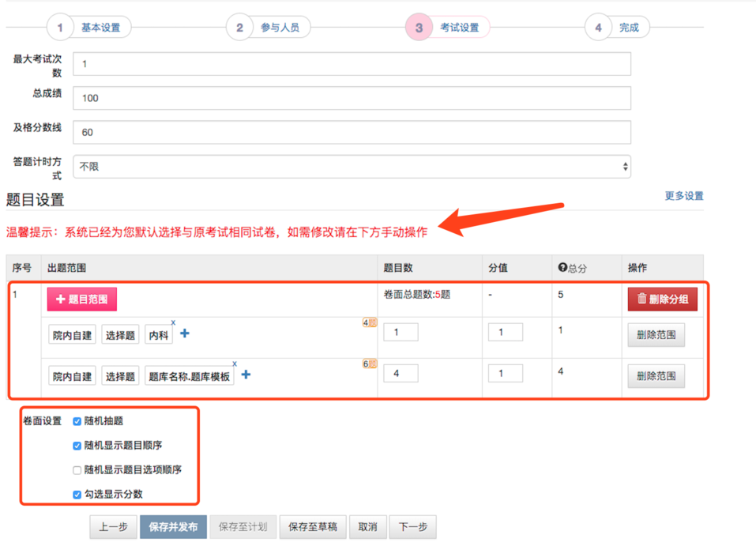Viewport: 756px width, 550px height.
Task: Click 院内自建 in the 题库模板 row
Action: click(x=73, y=376)
